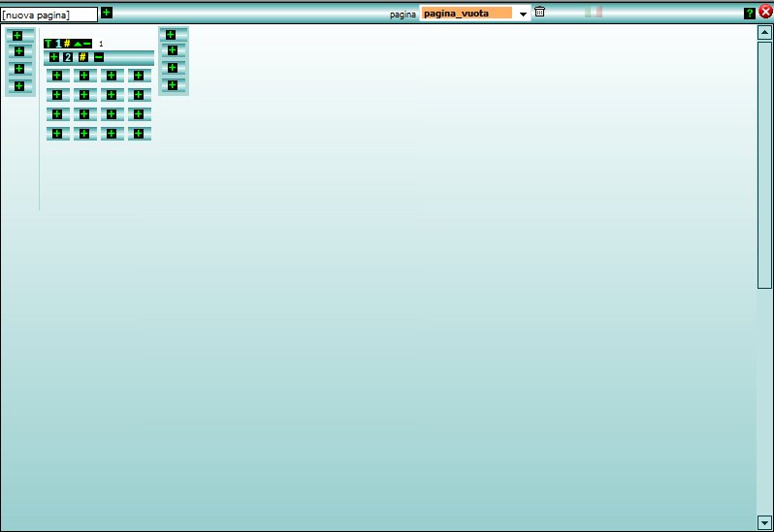Viewport: 774px width, 532px height.
Task: Click second plus in the right side column
Action: [173, 50]
